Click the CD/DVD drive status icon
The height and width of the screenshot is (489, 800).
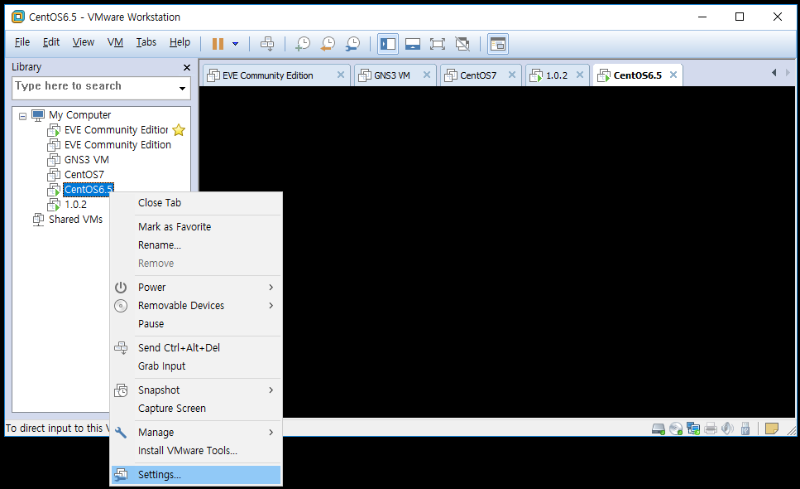tap(676, 429)
